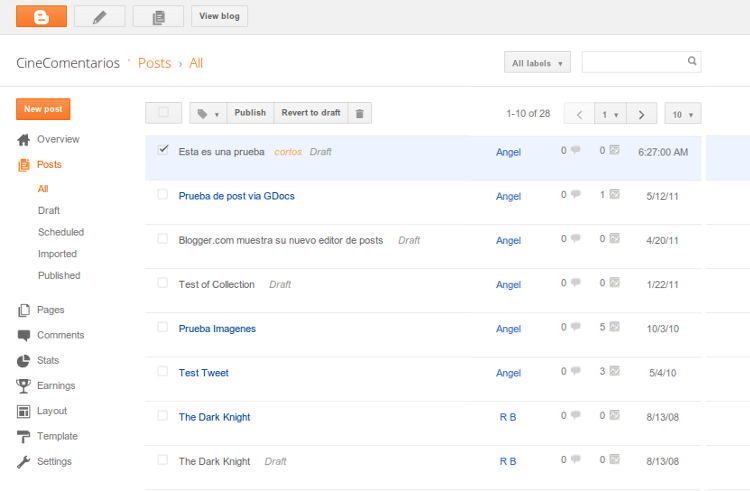
Task: Open the 'Test Tweet' post link
Action: click(203, 373)
